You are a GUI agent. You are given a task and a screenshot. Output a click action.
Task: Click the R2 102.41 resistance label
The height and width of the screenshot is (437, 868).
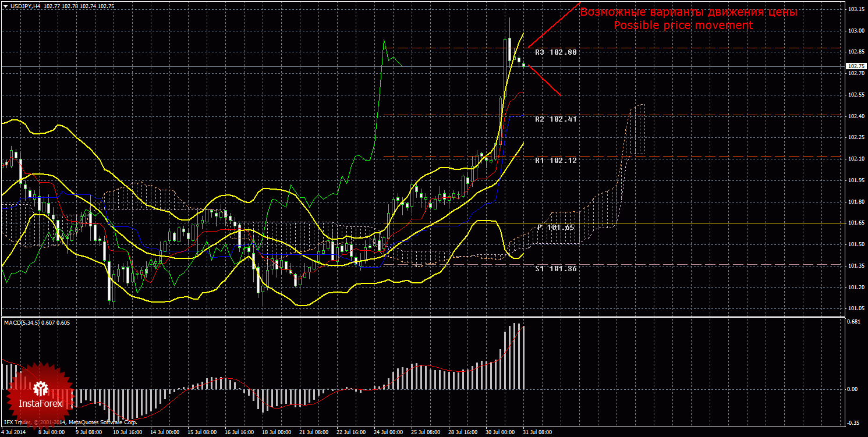click(556, 119)
